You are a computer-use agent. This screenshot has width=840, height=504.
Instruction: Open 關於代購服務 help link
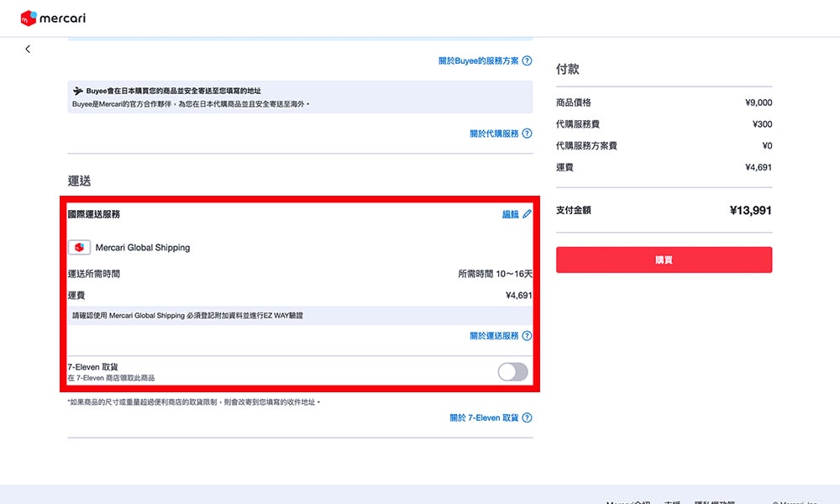click(x=494, y=134)
